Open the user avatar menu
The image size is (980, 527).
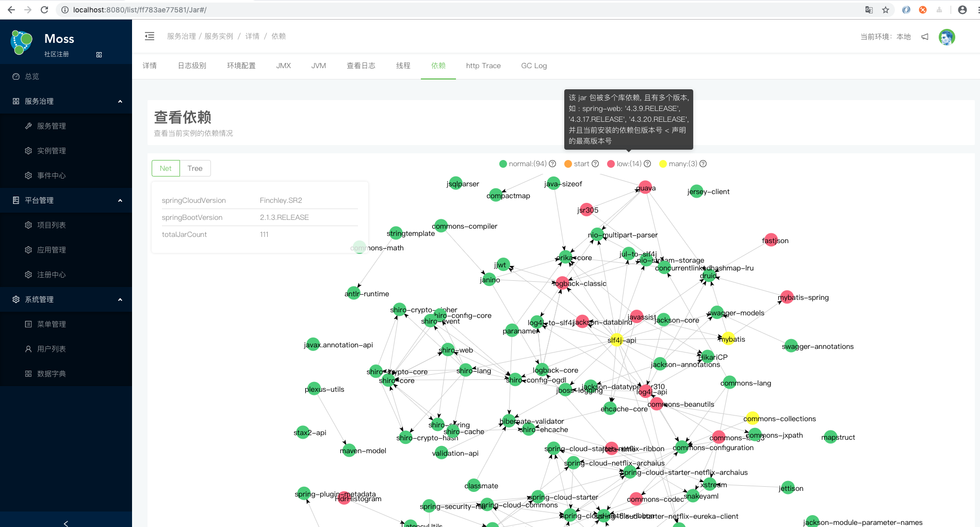(947, 37)
